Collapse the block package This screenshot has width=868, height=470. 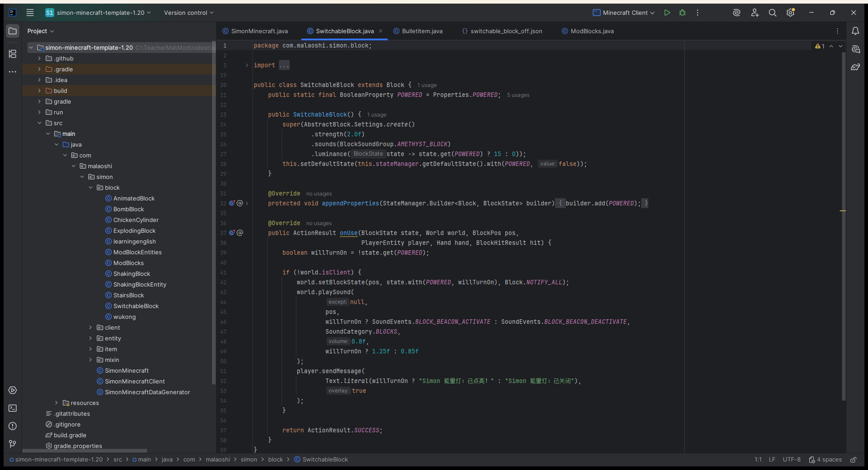91,187
